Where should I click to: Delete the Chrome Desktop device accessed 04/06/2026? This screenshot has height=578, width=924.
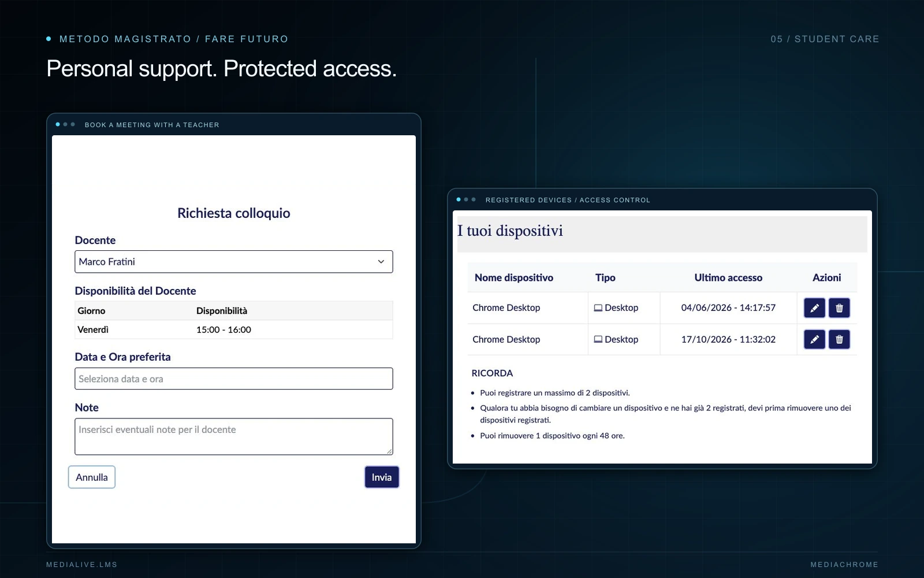[x=839, y=308]
